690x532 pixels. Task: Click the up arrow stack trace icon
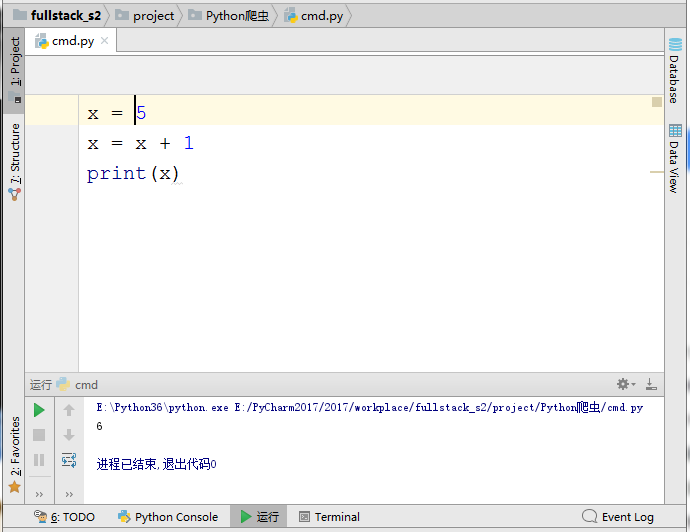click(x=69, y=410)
